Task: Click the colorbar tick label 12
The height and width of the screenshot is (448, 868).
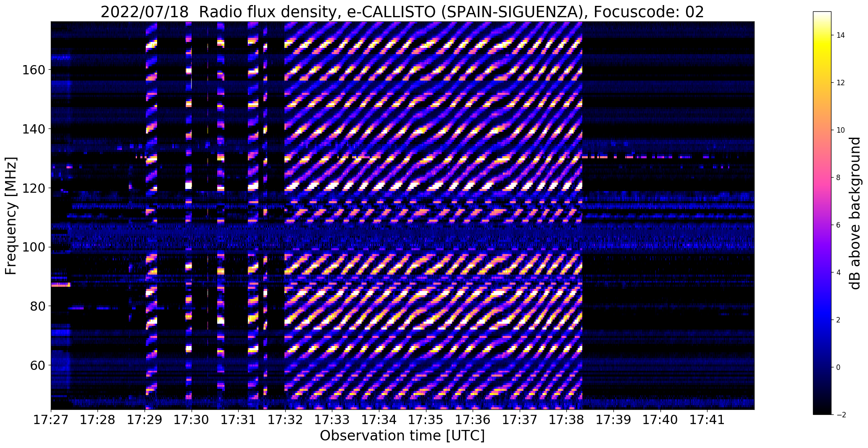Action: point(841,83)
